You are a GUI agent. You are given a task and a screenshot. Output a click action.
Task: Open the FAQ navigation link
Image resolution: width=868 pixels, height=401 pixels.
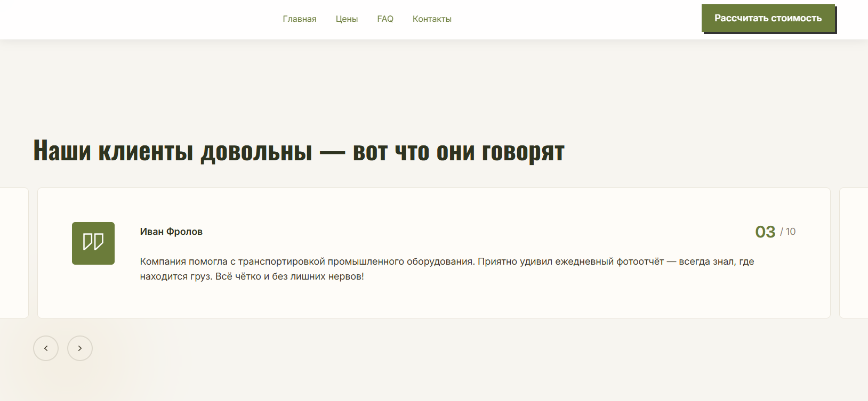pyautogui.click(x=385, y=19)
